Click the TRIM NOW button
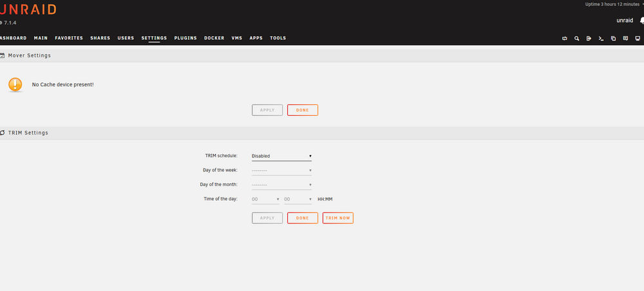 pos(338,218)
